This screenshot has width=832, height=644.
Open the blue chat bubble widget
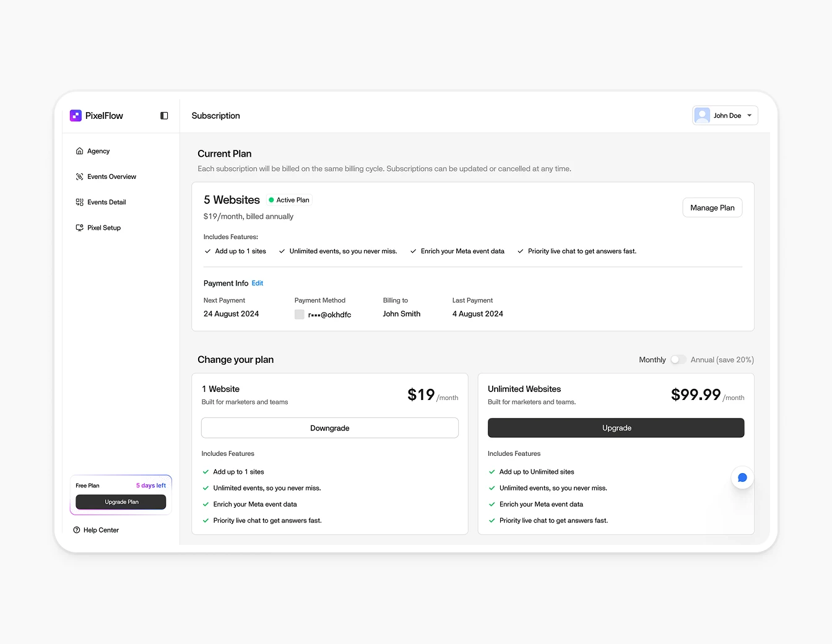742,477
